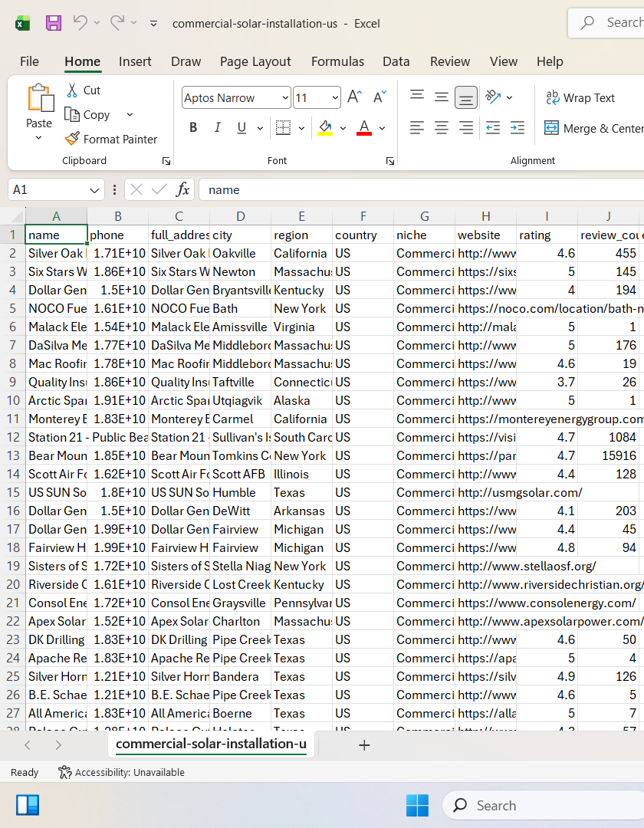Click the Windows Start button

[417, 805]
